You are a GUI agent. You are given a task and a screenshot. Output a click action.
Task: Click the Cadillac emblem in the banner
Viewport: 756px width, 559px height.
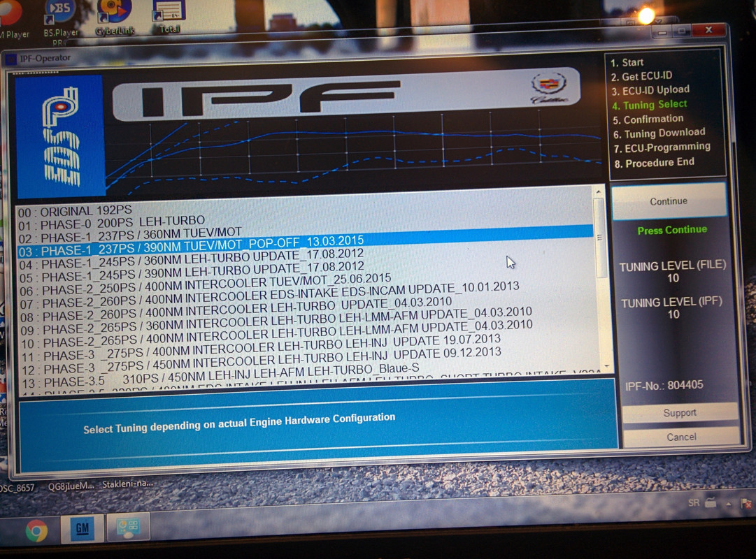pyautogui.click(x=549, y=88)
